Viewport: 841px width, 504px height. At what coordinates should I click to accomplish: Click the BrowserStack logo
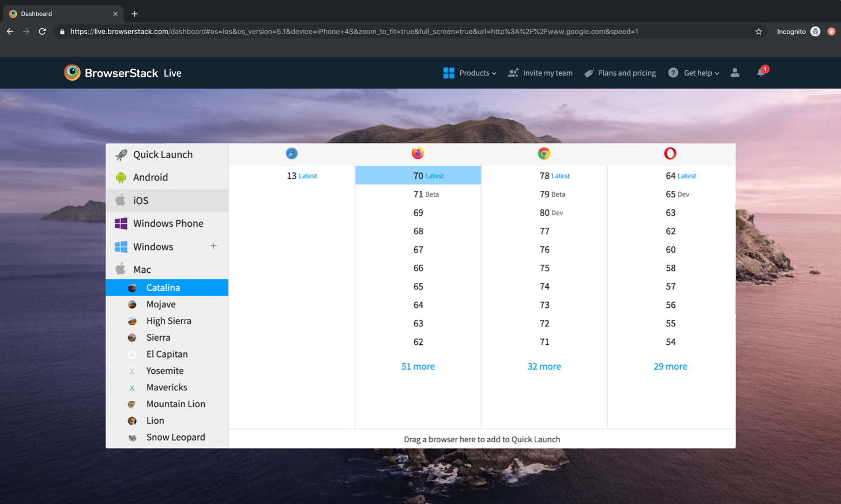pos(72,73)
